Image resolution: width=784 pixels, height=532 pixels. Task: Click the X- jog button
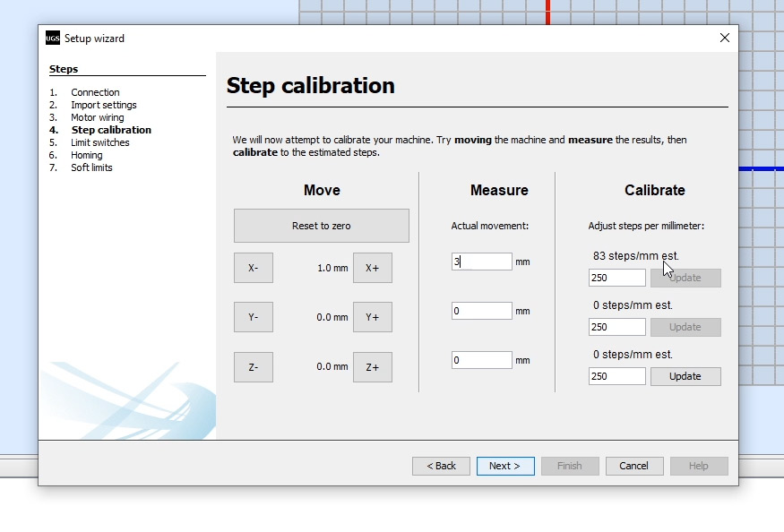253,267
